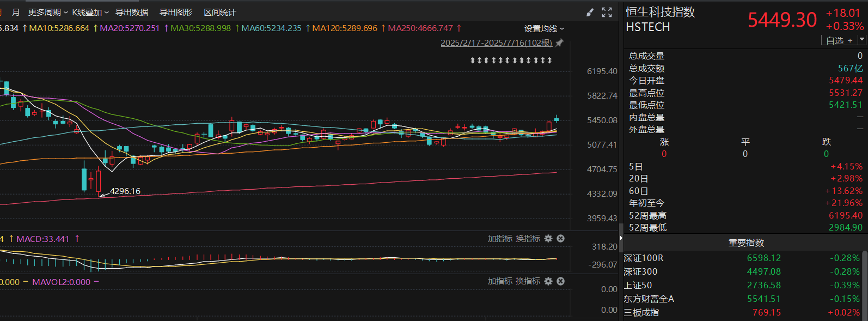Pin the date range with pushpin icon
The width and height of the screenshot is (868, 321).
point(559,43)
